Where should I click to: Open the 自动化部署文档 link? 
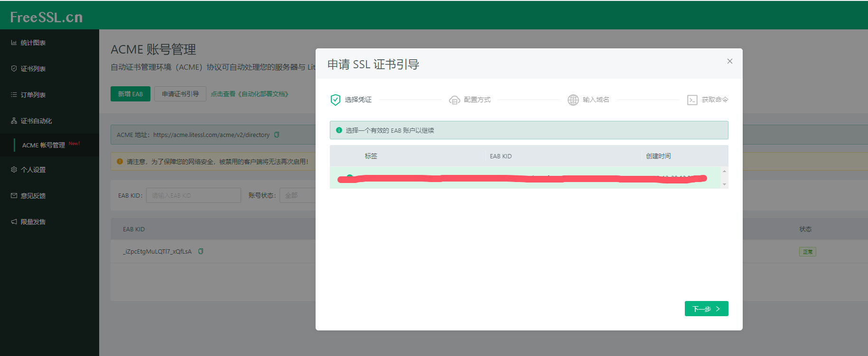(250, 94)
